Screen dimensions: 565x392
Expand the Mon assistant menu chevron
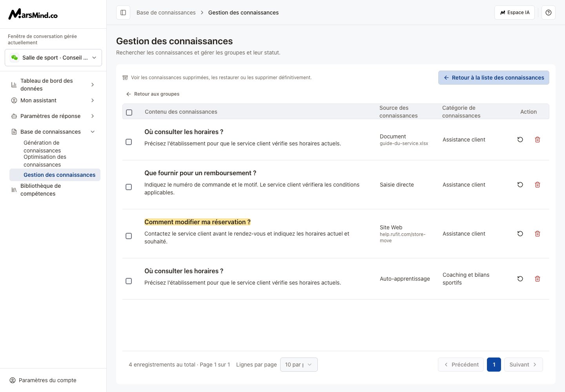point(93,100)
